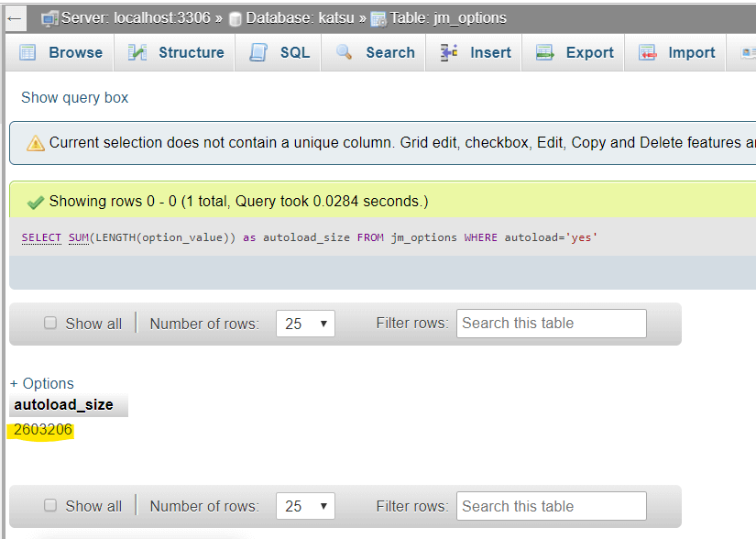Open the SQL editor via its icon
The height and width of the screenshot is (539, 756).
pos(257,52)
